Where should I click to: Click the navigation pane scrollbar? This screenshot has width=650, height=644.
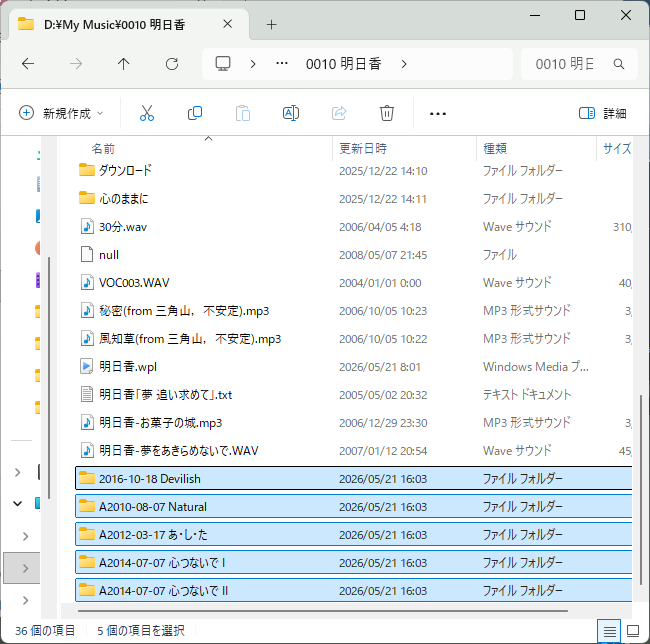[x=49, y=378]
